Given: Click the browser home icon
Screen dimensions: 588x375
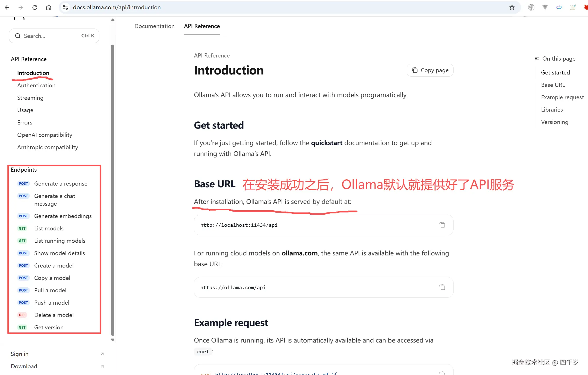Looking at the screenshot, I should pos(49,7).
